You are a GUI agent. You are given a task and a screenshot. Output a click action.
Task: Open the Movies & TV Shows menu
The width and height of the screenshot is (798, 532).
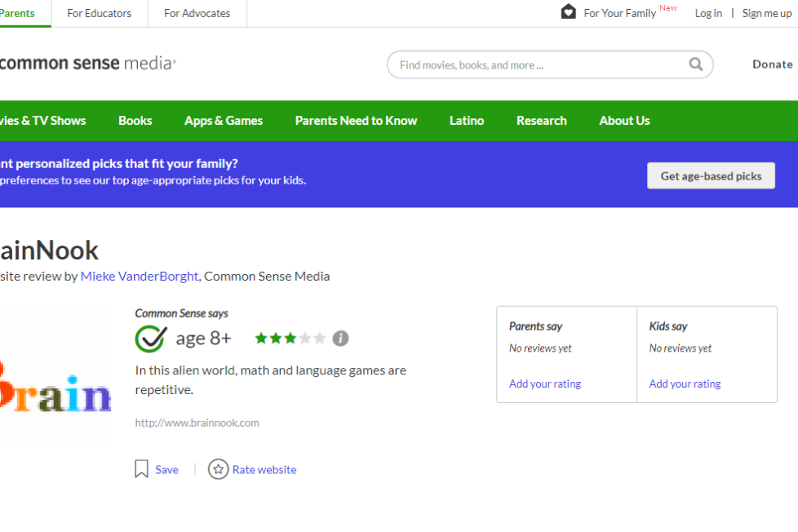point(42,121)
